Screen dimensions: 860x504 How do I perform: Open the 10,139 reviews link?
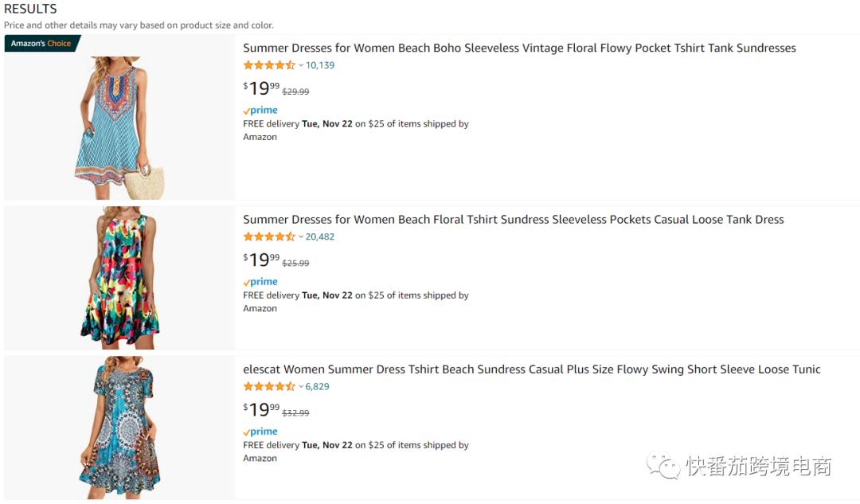pos(320,65)
